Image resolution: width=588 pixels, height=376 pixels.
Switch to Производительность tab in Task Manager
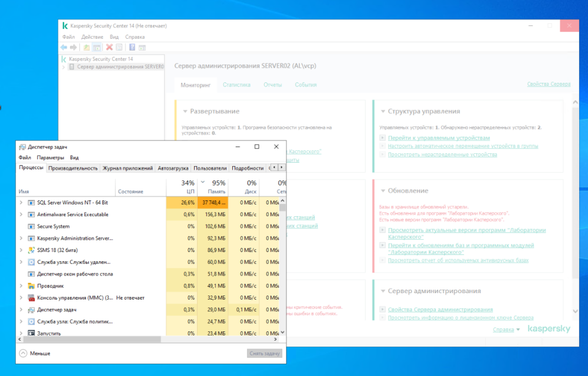coord(73,168)
